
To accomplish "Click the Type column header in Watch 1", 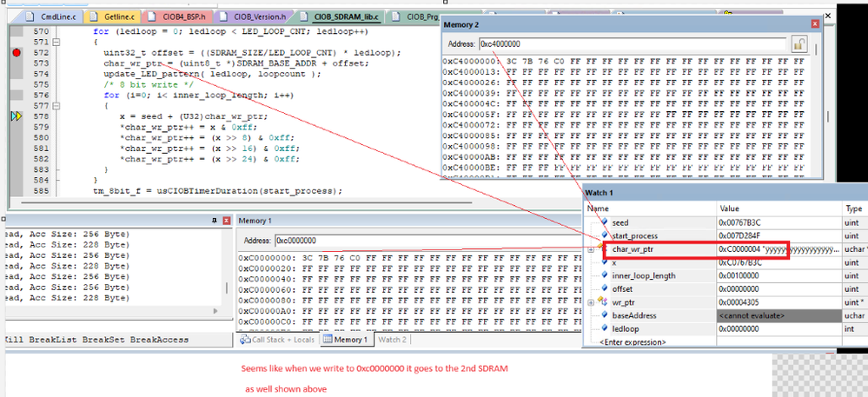I will click(855, 208).
